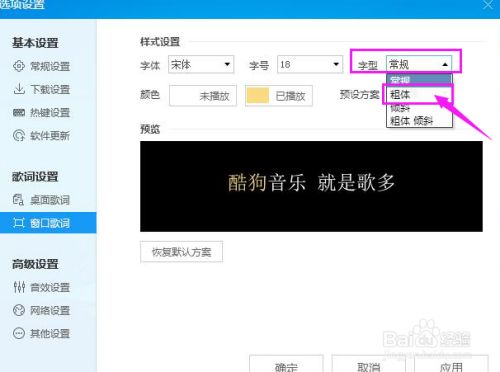Choose 粗体 倾斜 from the 字型 list

coord(419,120)
